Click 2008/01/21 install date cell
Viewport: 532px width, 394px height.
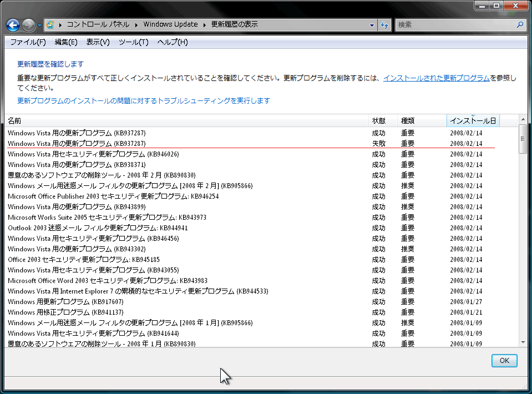click(466, 312)
